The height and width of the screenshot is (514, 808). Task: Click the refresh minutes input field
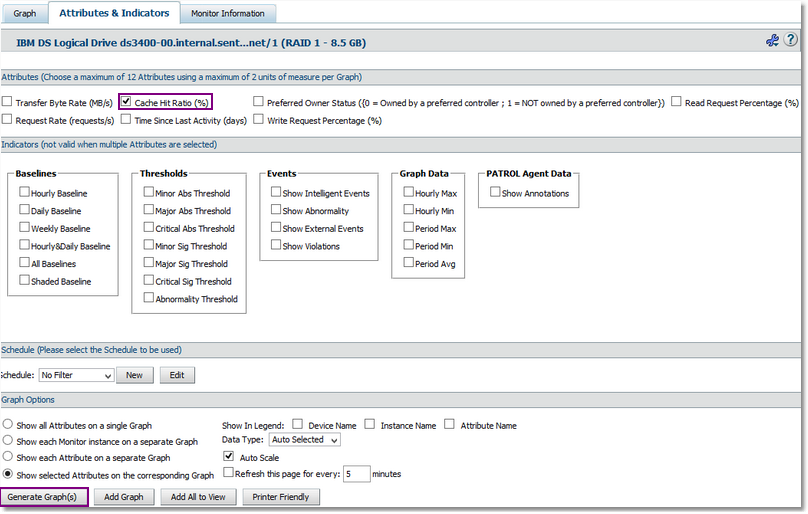(x=357, y=474)
